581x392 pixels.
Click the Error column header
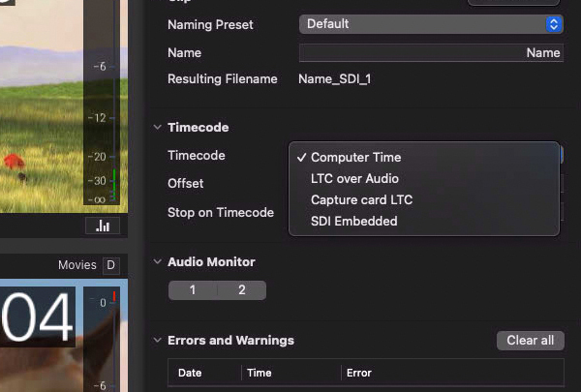tap(358, 373)
